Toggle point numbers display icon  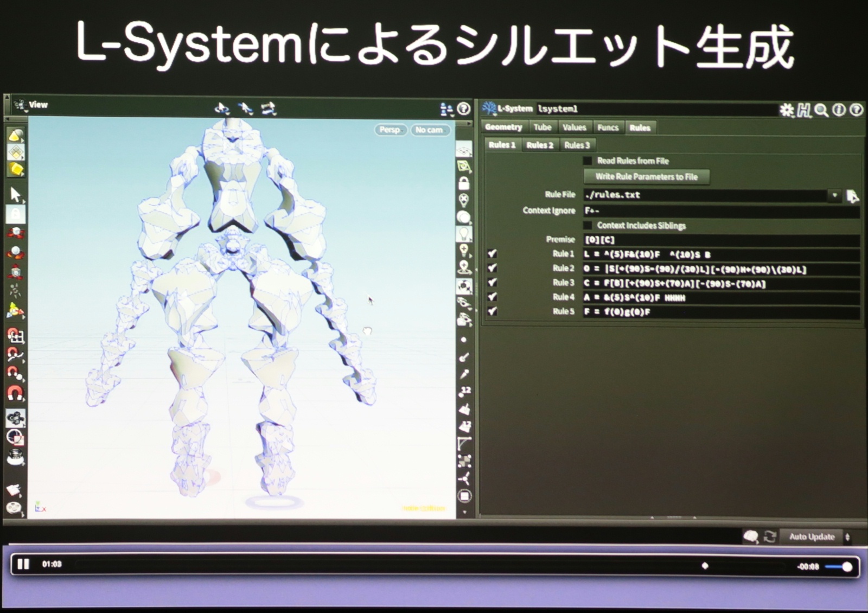click(464, 391)
